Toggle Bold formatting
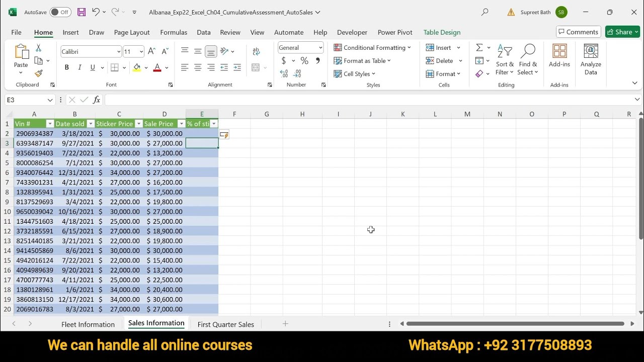The width and height of the screenshot is (644, 362). point(66,67)
